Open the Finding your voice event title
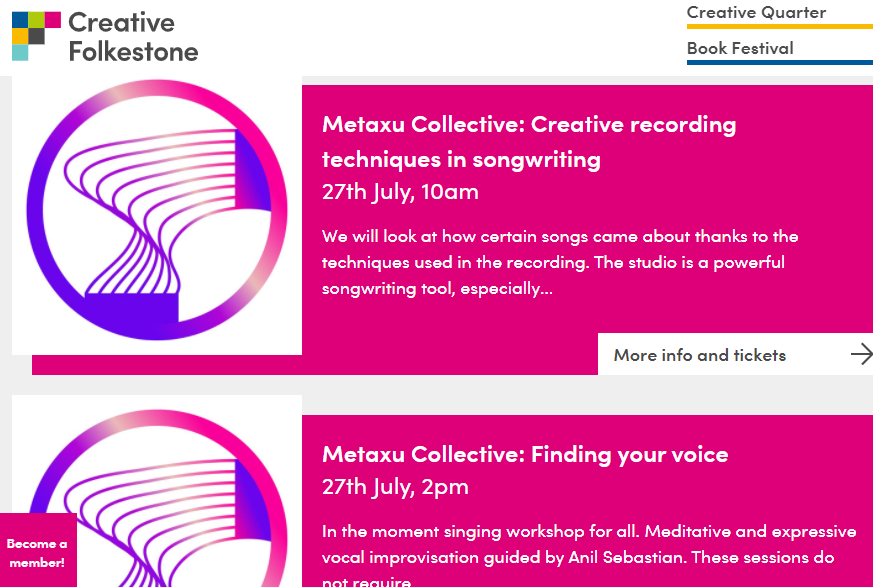Screen dimensions: 873x587 (525, 454)
